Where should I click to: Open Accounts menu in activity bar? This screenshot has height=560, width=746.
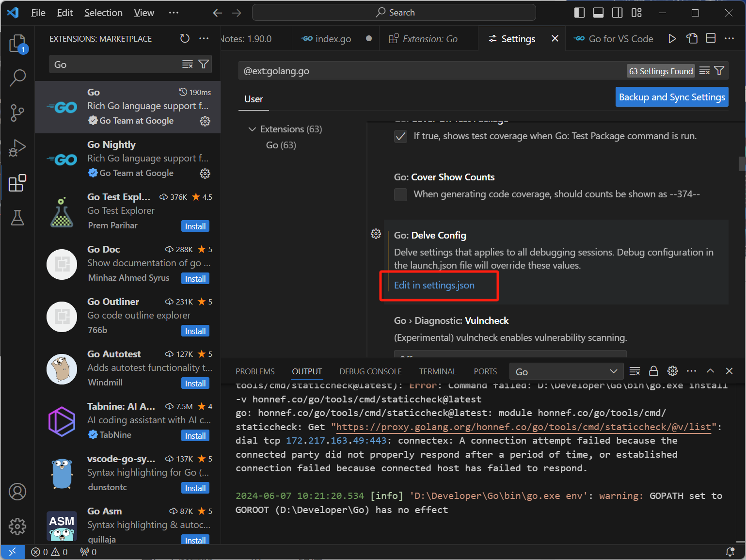tap(17, 492)
